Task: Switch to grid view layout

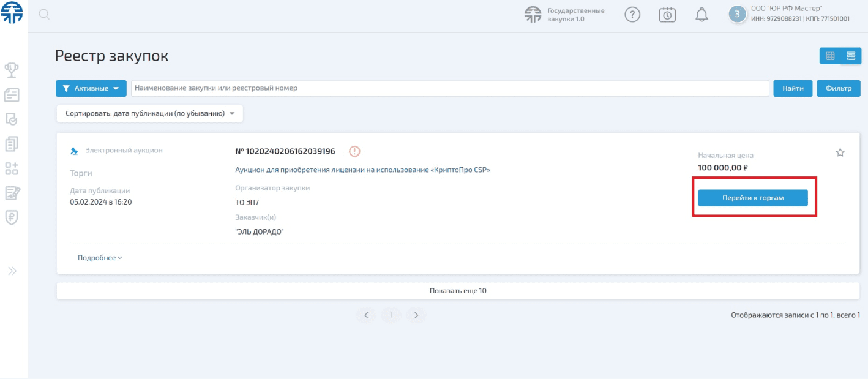Action: point(830,56)
